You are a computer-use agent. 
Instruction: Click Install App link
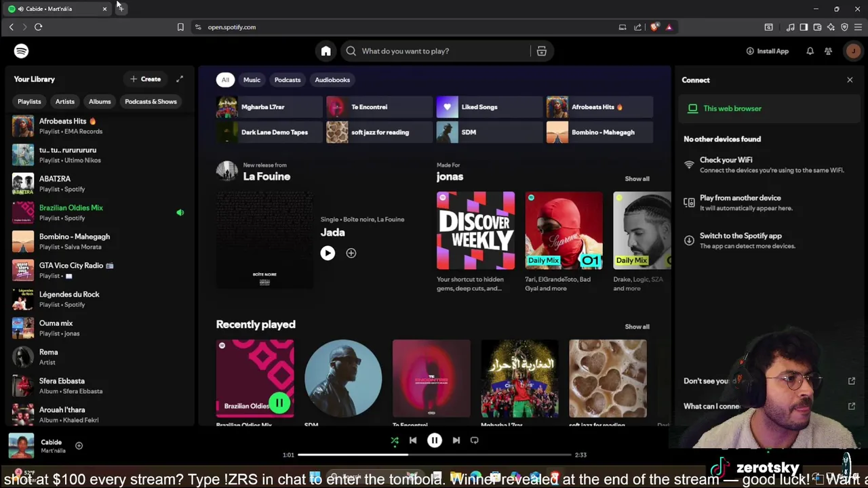click(767, 51)
